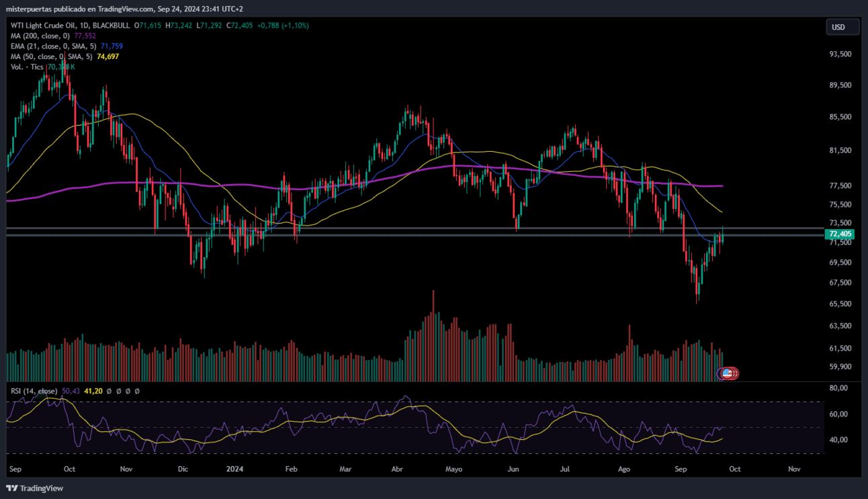The width and height of the screenshot is (868, 499).
Task: Click the 61,500 price axis label
Action: (x=841, y=349)
